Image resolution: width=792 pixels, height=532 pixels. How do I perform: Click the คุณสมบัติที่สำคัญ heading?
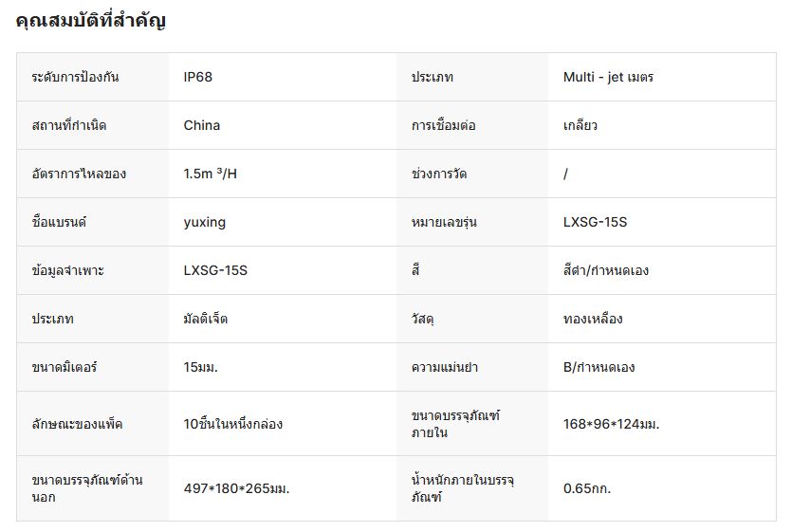[x=91, y=21]
